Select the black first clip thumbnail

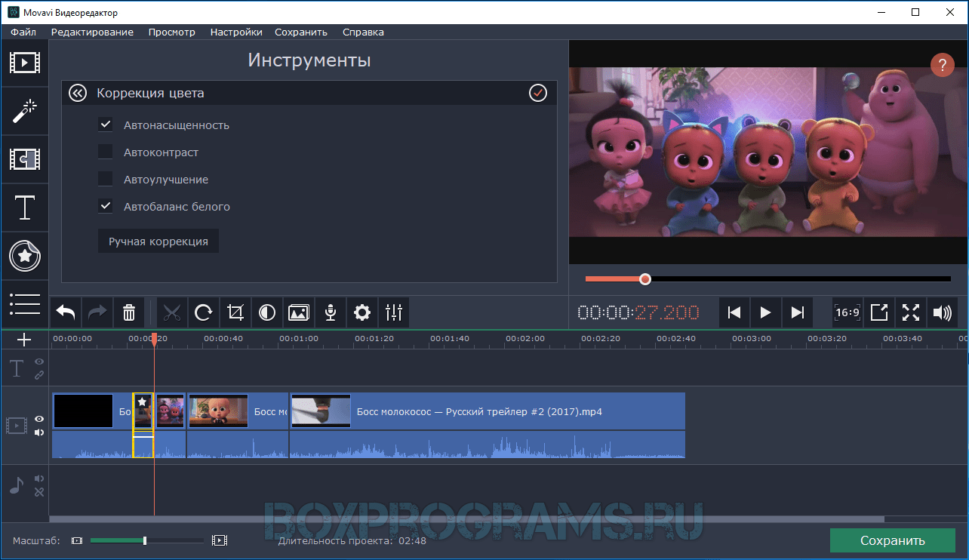[83, 411]
